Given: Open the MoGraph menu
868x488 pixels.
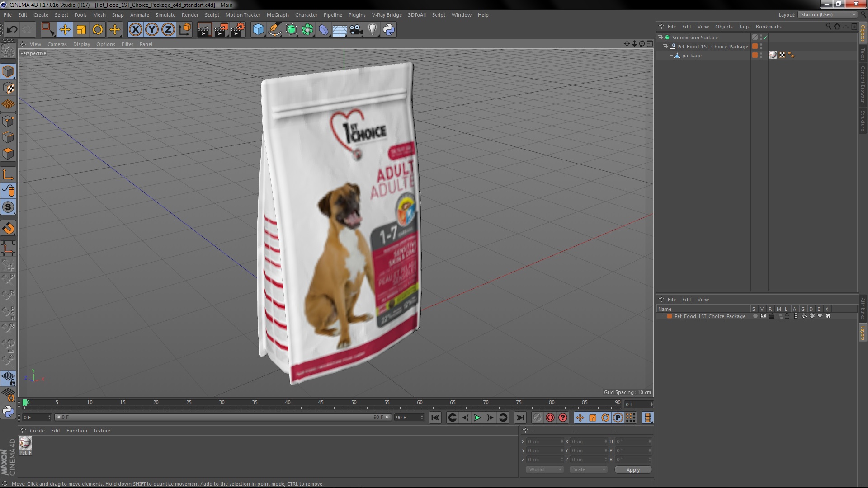Looking at the screenshot, I should 278,15.
